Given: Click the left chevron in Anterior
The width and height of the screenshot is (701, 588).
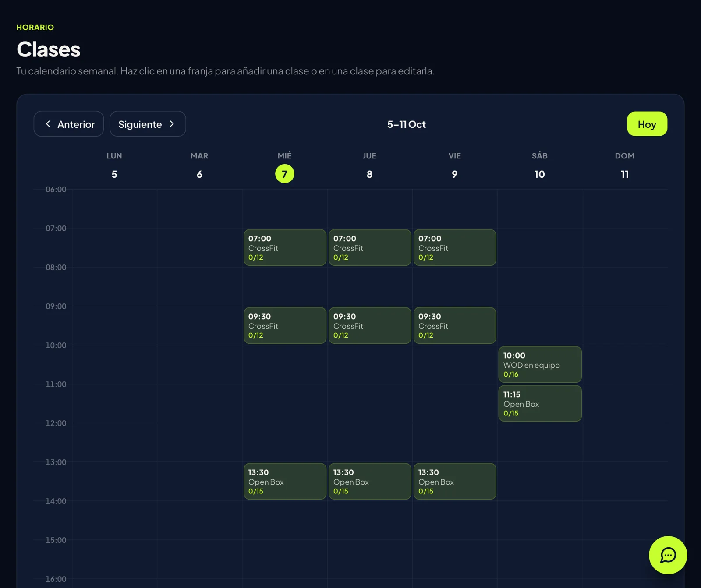Looking at the screenshot, I should click(48, 124).
